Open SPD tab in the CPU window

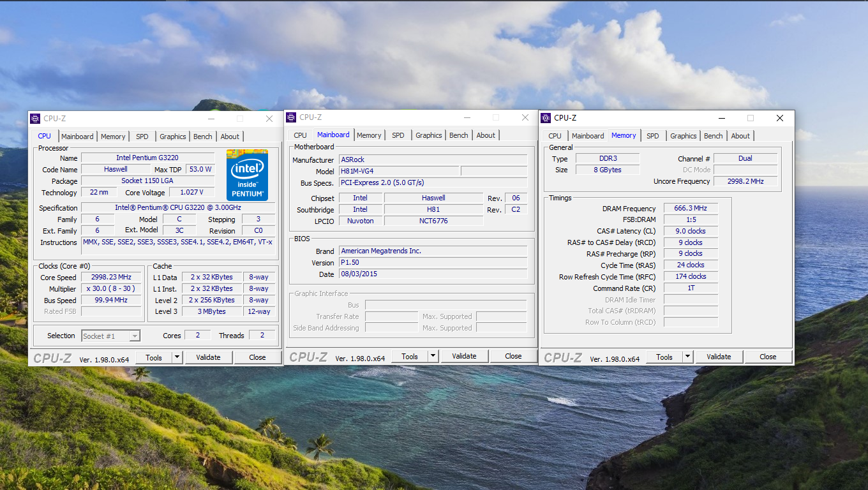coord(142,137)
